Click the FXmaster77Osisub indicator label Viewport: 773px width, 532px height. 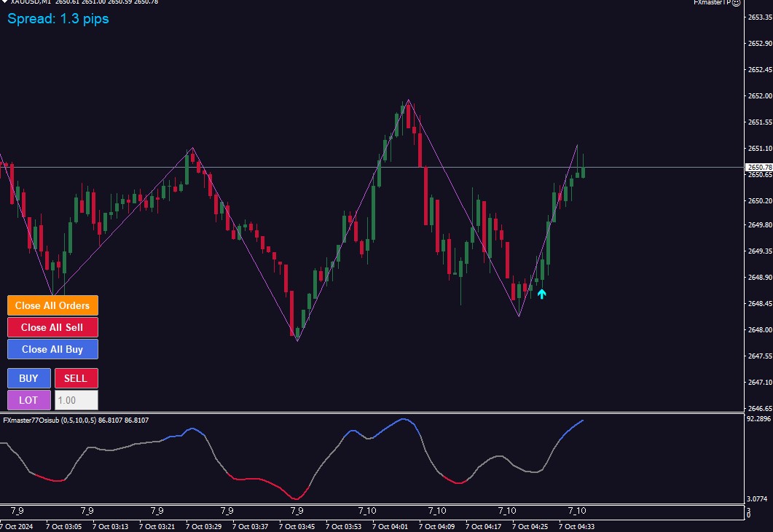click(x=76, y=420)
